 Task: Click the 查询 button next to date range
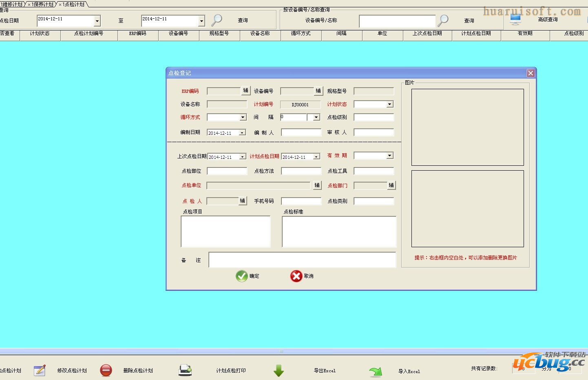pyautogui.click(x=243, y=20)
